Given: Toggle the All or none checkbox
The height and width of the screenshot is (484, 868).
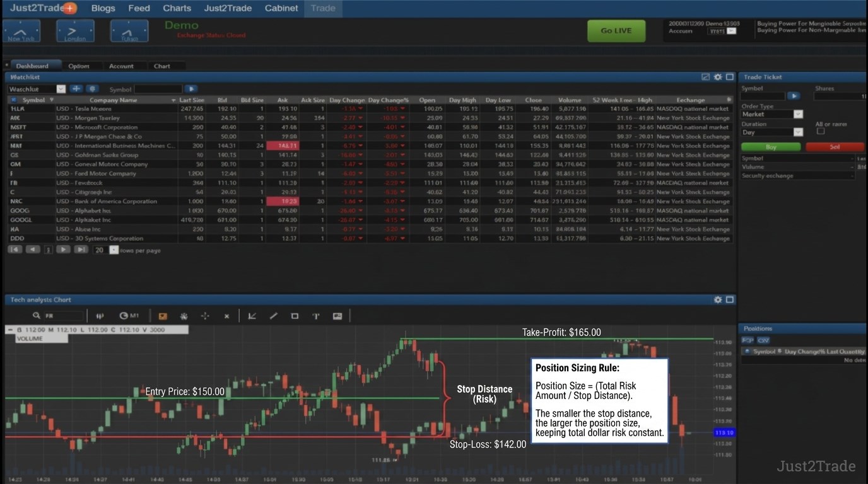Looking at the screenshot, I should pyautogui.click(x=820, y=132).
